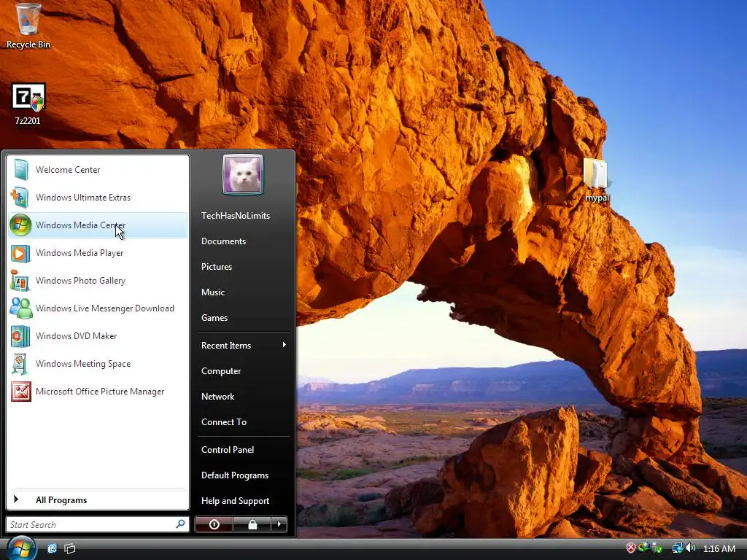Click the 1:16 AM taskbar clock

[719, 548]
